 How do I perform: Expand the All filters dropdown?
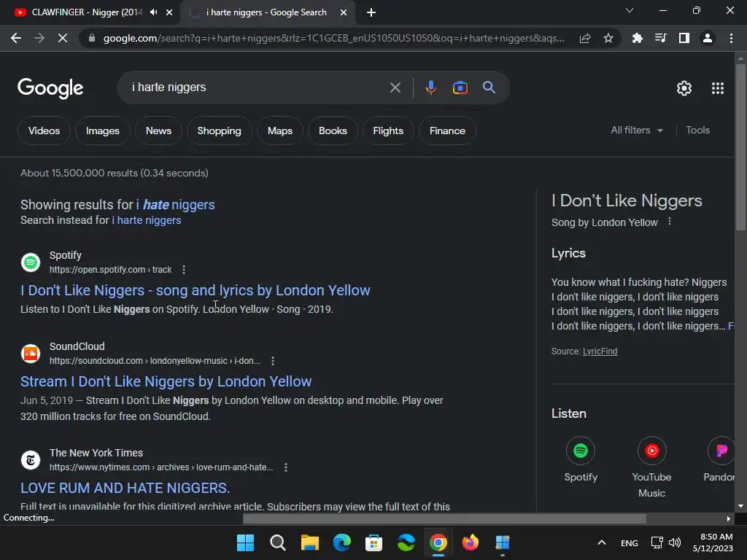coord(637,130)
